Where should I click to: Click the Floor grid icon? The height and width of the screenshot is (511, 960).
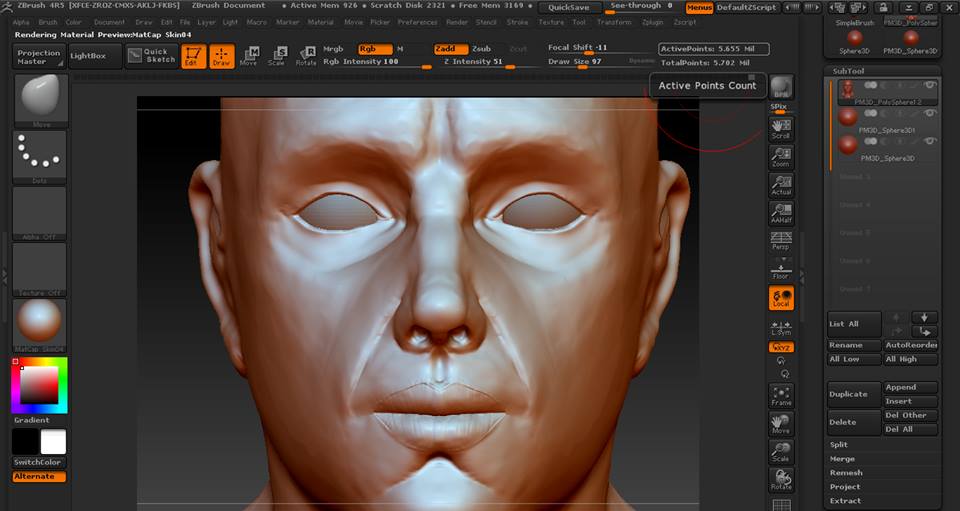781,271
